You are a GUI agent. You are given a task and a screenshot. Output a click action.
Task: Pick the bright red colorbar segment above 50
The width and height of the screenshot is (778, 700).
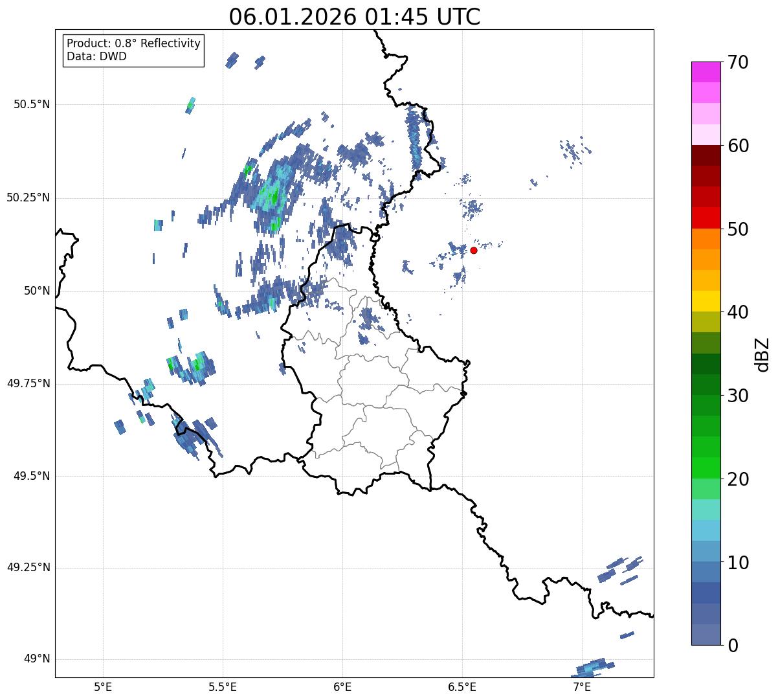[x=706, y=218]
